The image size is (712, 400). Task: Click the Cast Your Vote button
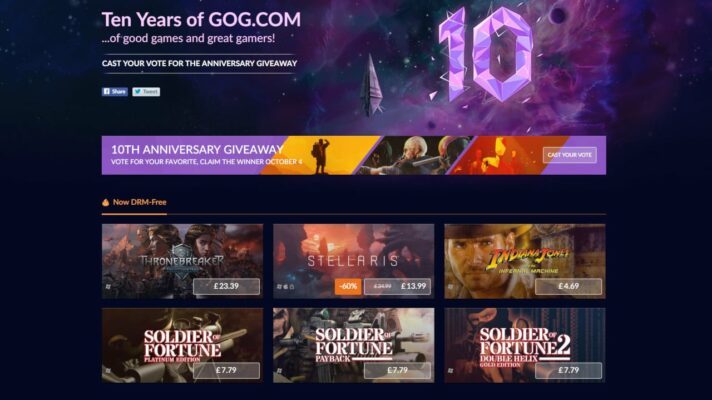[569, 155]
